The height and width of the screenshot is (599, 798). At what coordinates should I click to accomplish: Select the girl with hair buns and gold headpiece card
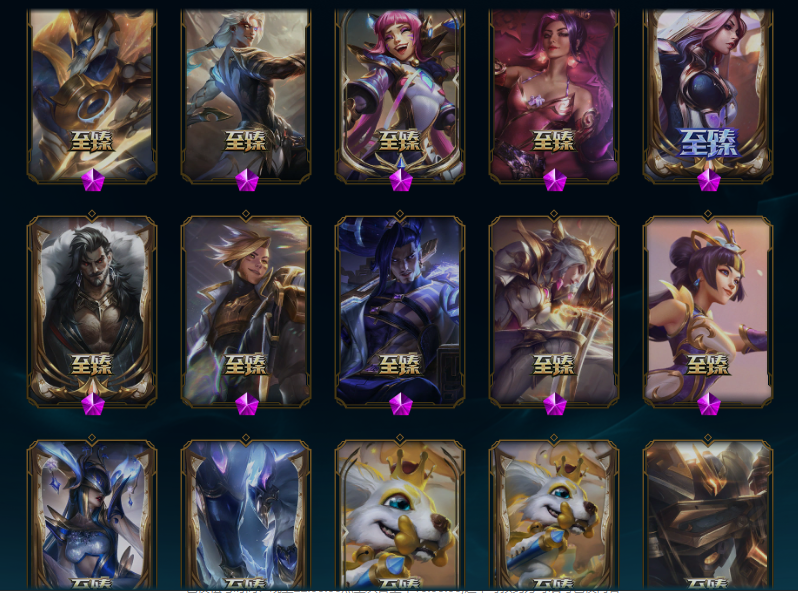click(708, 311)
